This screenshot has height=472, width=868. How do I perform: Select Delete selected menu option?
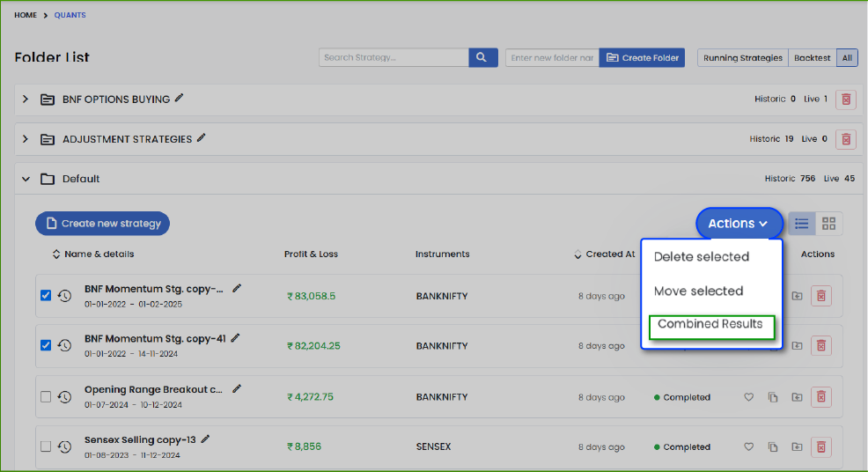[701, 257]
